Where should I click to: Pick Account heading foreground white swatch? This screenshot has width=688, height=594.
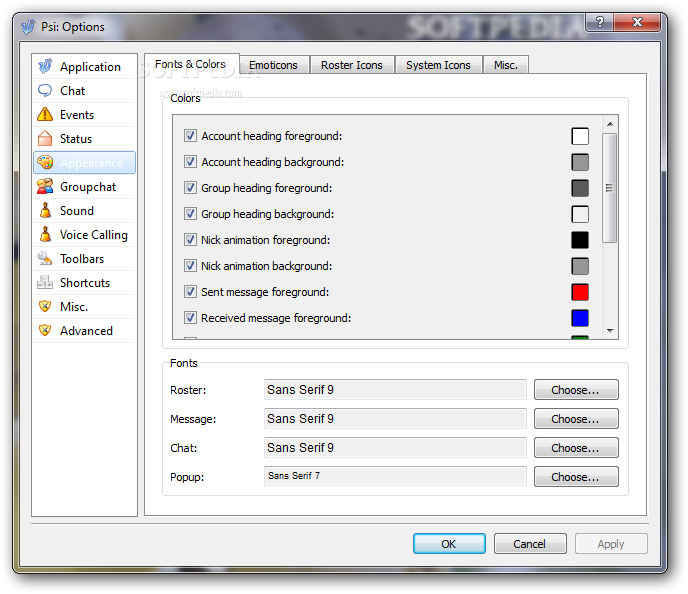(580, 136)
